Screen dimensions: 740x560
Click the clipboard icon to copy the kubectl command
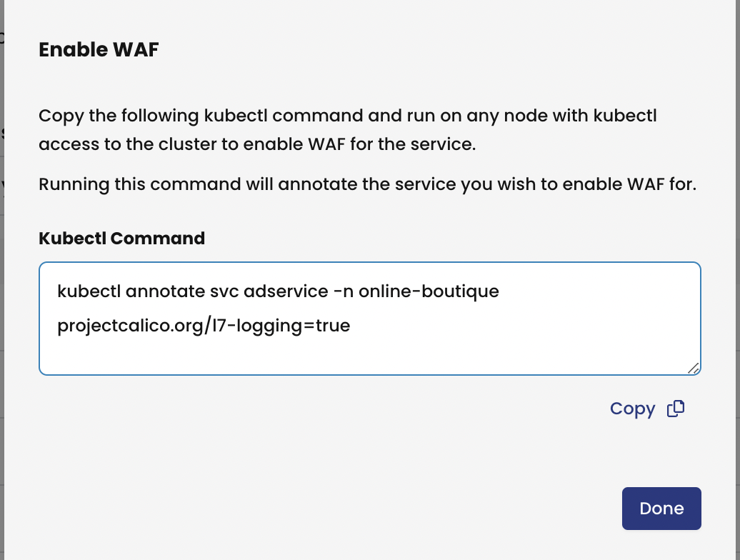point(675,409)
